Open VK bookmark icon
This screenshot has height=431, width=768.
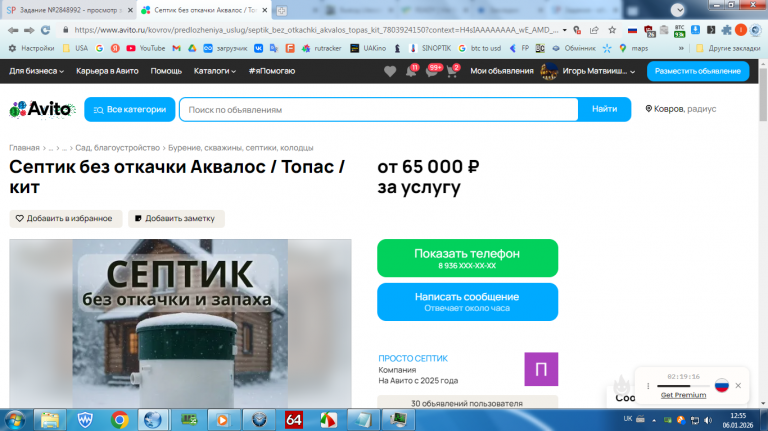tap(258, 48)
